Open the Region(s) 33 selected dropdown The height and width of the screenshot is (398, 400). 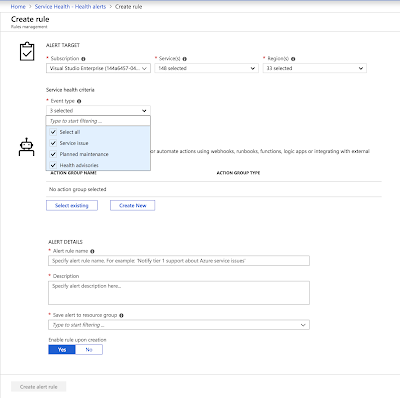pyautogui.click(x=315, y=68)
